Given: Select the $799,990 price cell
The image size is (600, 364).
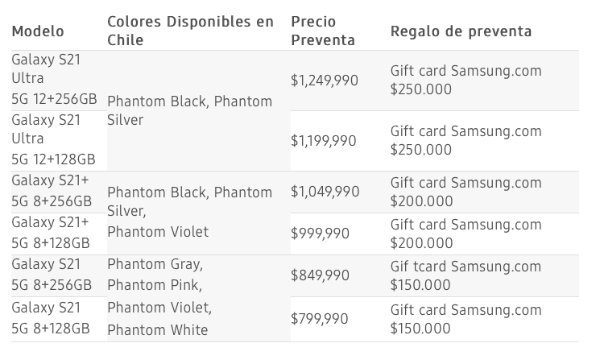Looking at the screenshot, I should [319, 319].
